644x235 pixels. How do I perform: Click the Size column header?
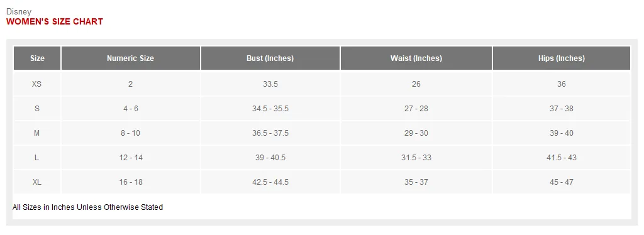37,58
